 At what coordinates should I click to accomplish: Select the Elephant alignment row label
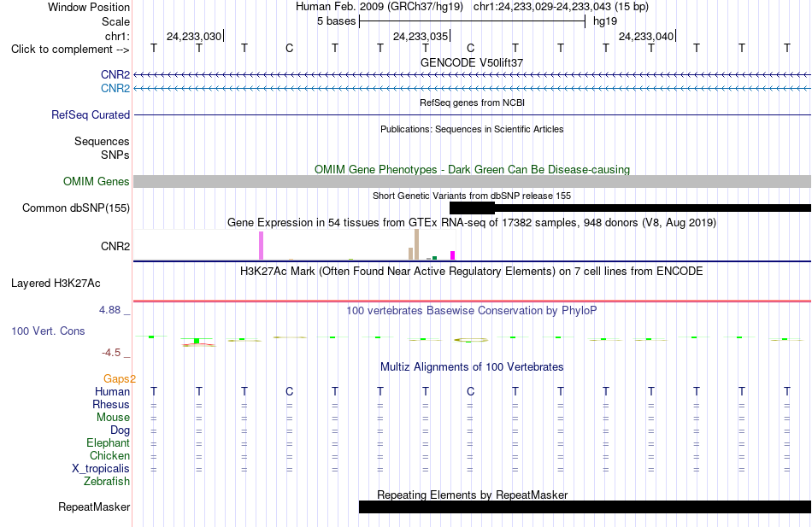[108, 442]
